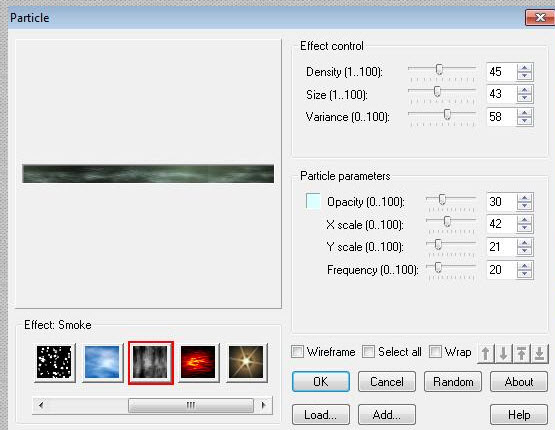555x430 pixels.
Task: Open the light cyan particle color swatch
Action: [313, 201]
